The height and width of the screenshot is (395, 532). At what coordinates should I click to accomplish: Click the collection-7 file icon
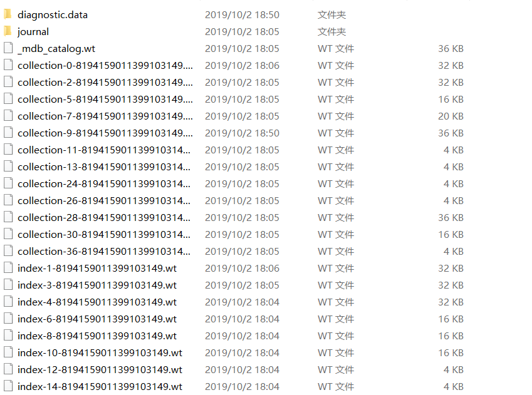(8, 116)
